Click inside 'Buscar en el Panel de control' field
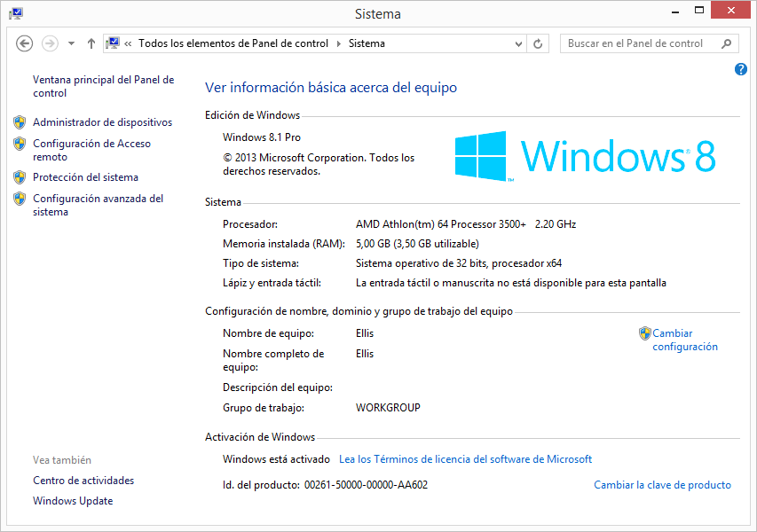The image size is (757, 532). coord(639,43)
